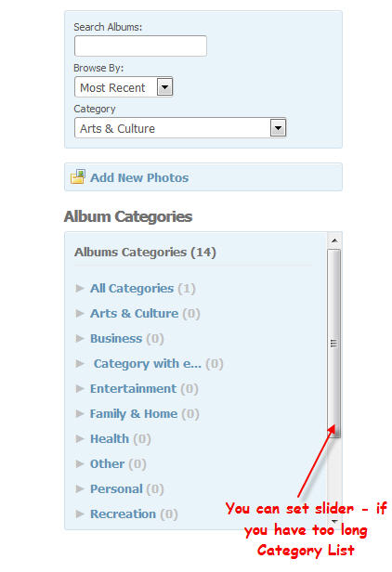Select the Other category link

108,464
